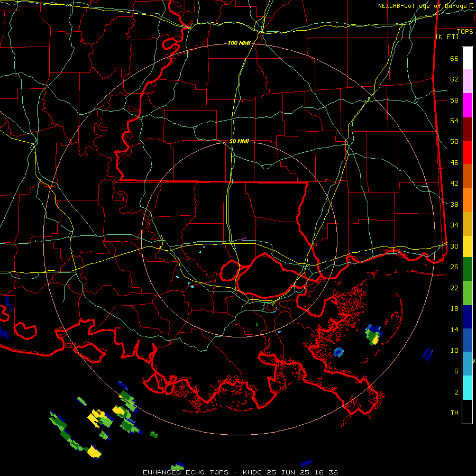The image size is (476, 476).
Task: Click the "50 NMI" range ring label
Action: pos(239,141)
